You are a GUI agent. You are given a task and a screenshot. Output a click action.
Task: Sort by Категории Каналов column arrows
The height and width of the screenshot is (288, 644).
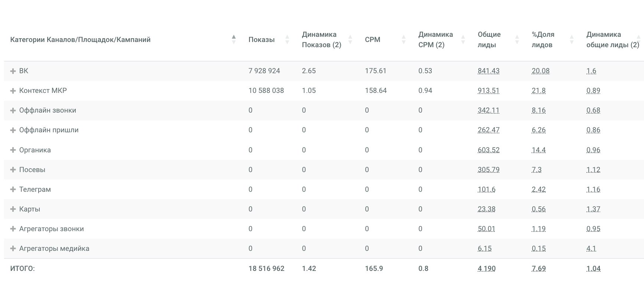[x=233, y=39]
